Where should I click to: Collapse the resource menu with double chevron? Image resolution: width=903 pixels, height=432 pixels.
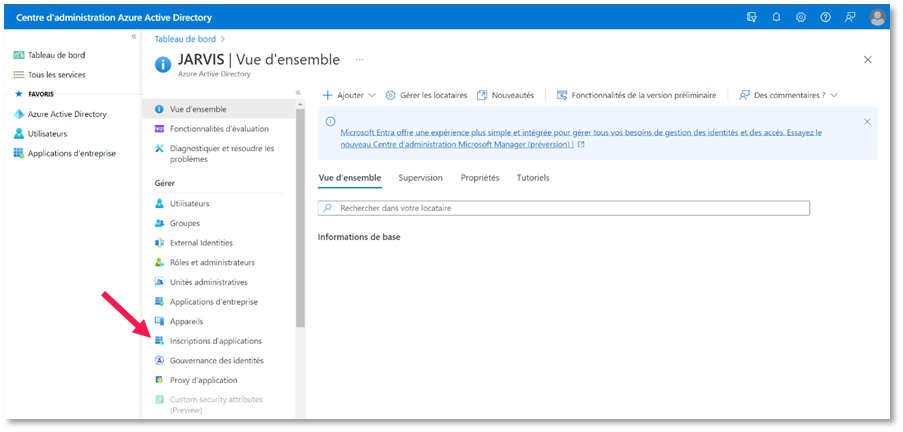coord(298,92)
